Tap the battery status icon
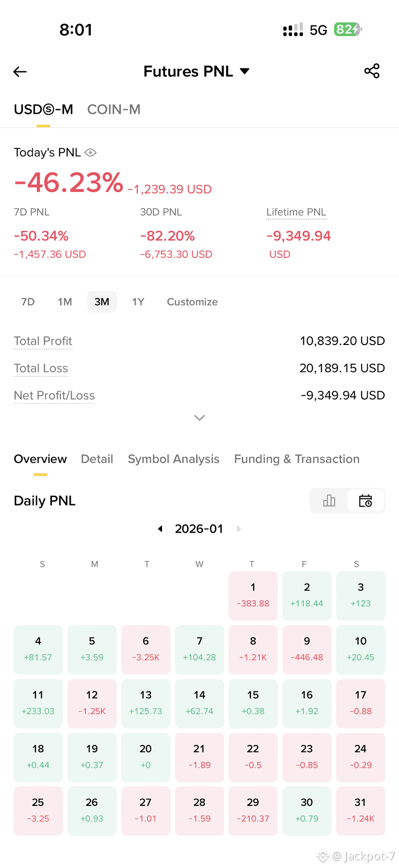 click(348, 29)
